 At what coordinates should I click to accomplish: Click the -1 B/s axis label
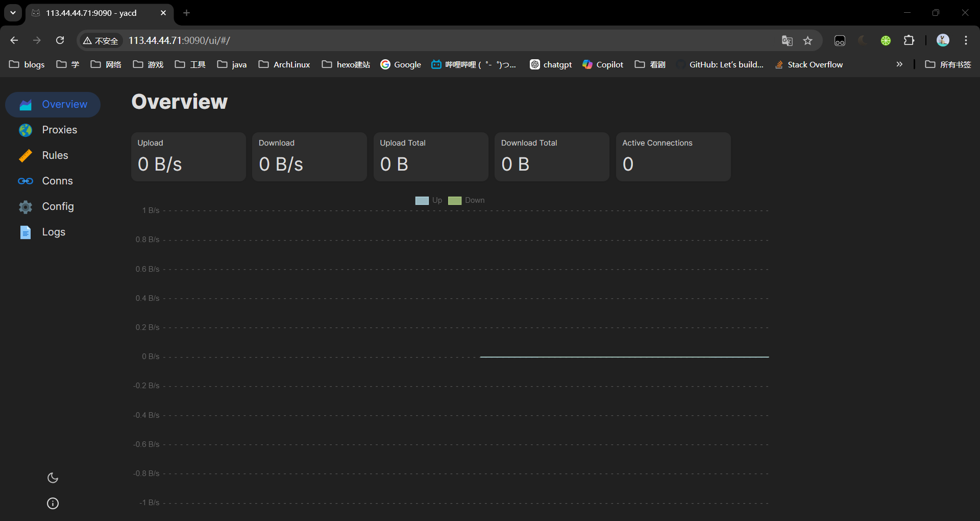[x=150, y=503]
